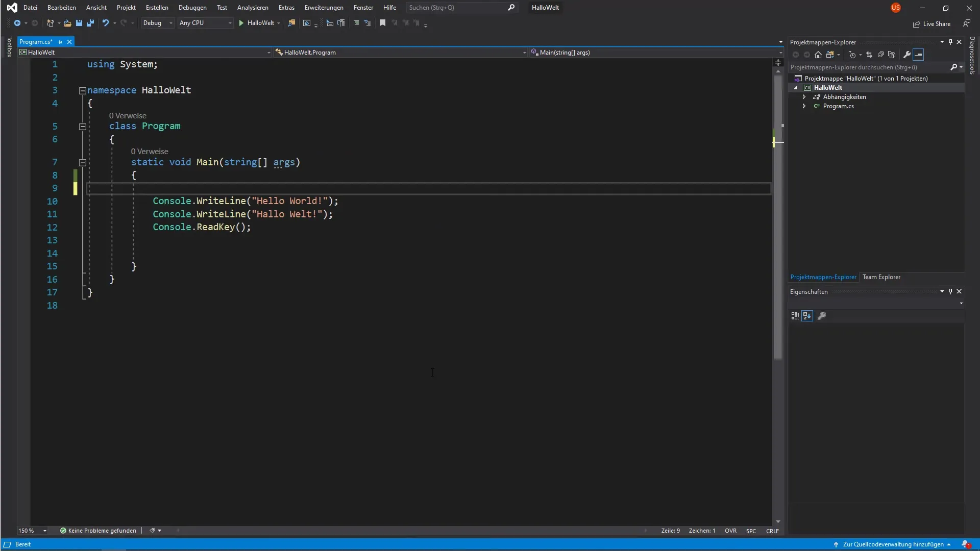
Task: Open the Debug configuration dropdown
Action: [x=157, y=23]
